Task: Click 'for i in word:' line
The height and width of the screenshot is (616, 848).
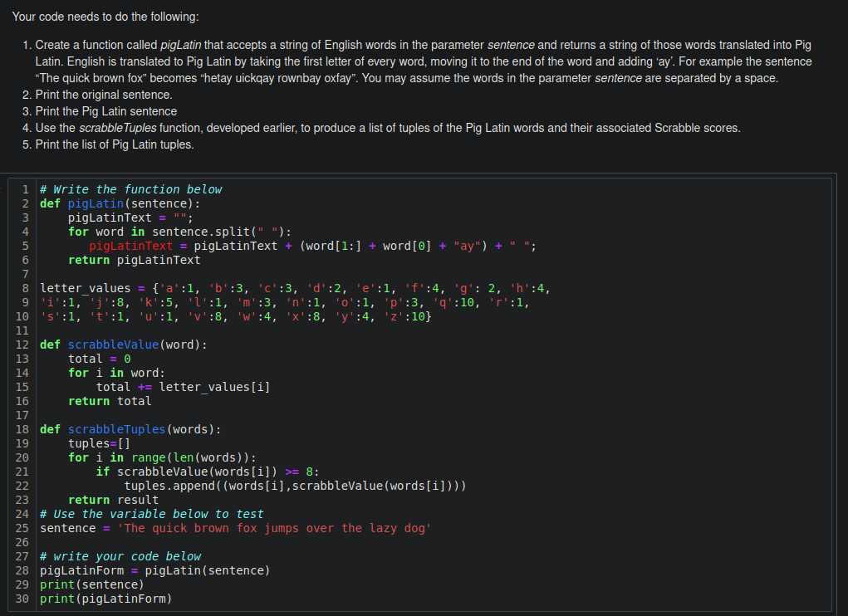Action: 117,373
